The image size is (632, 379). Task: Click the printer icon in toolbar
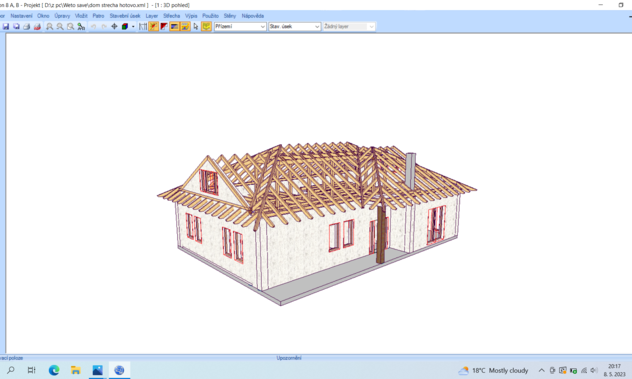[27, 27]
